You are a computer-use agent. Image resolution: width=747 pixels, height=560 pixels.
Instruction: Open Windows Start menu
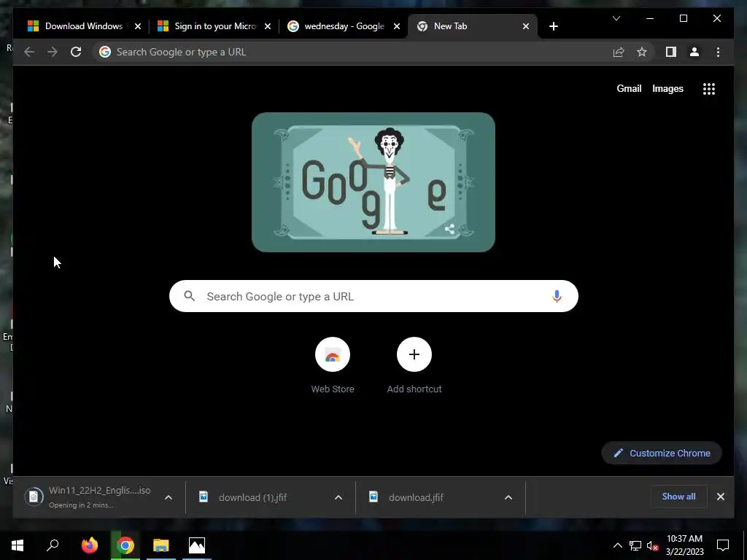18,545
